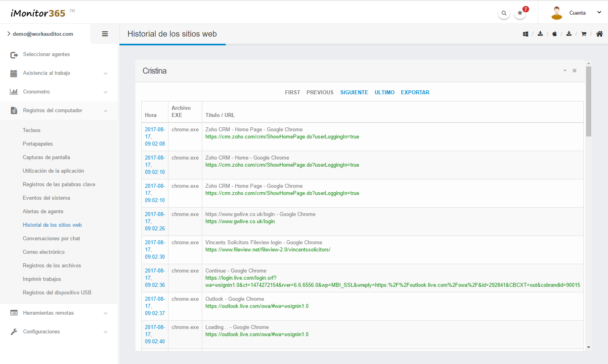The width and height of the screenshot is (608, 364).
Task: Close the Cristina panel
Action: point(575,71)
